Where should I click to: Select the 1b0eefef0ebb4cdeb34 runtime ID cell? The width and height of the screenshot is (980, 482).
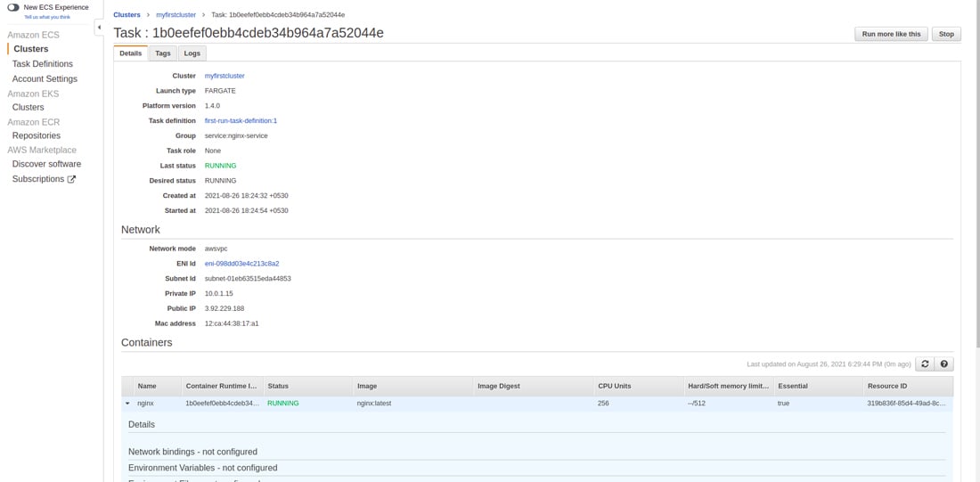pos(222,404)
